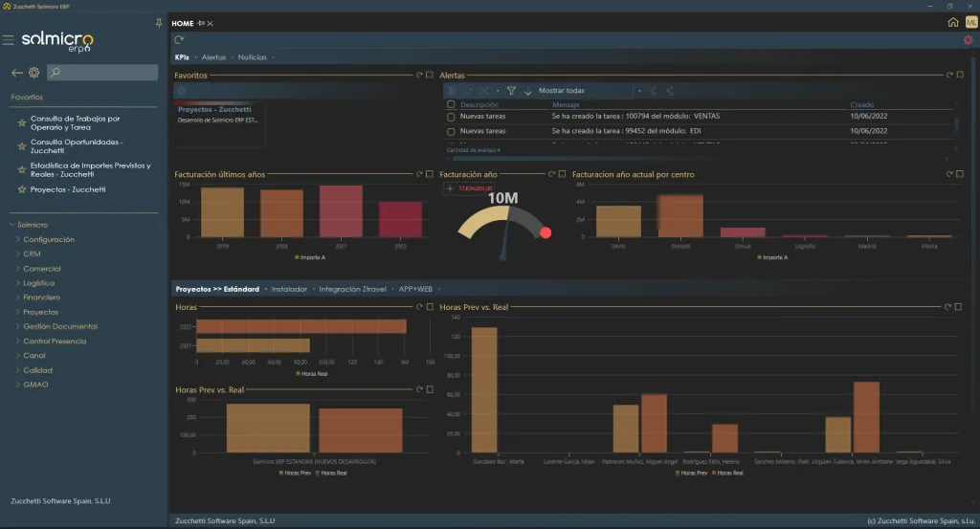Viewport: 980px width, 529px height.
Task: Expand the Gestión Documental node
Action: pos(18,326)
